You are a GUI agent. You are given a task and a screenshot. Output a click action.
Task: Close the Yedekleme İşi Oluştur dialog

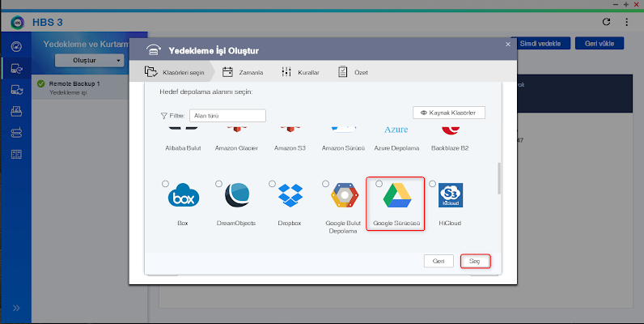tap(508, 45)
